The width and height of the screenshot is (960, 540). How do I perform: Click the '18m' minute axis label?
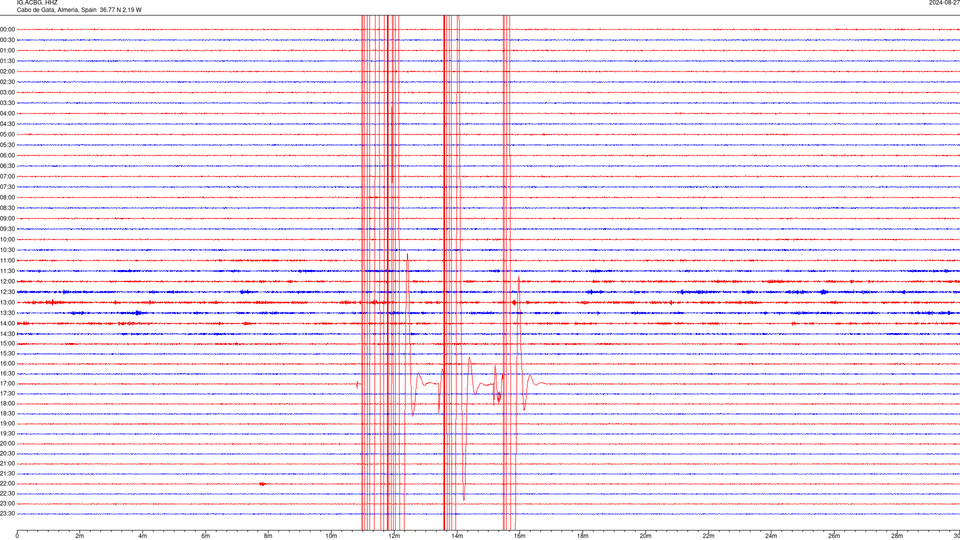(582, 536)
